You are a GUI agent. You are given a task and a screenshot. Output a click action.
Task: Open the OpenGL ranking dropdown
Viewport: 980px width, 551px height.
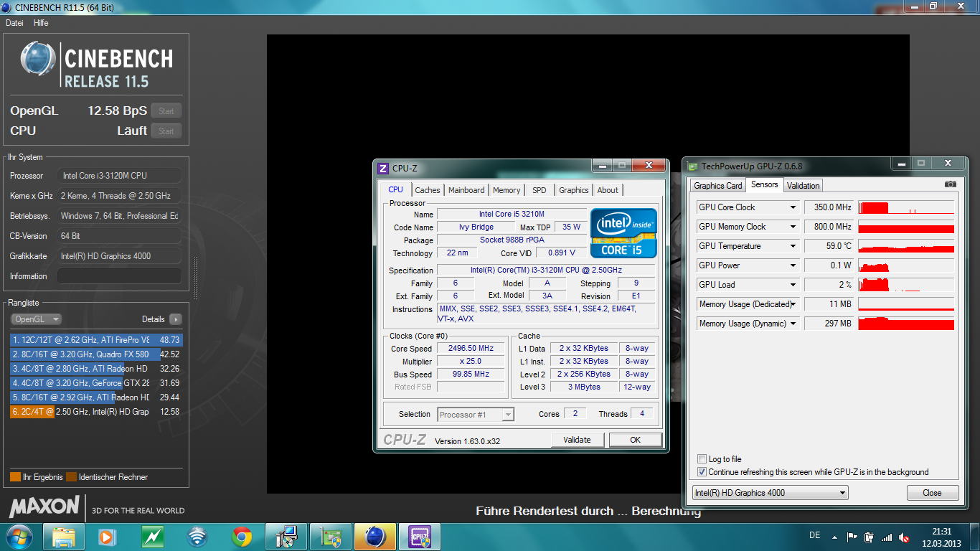(37, 319)
